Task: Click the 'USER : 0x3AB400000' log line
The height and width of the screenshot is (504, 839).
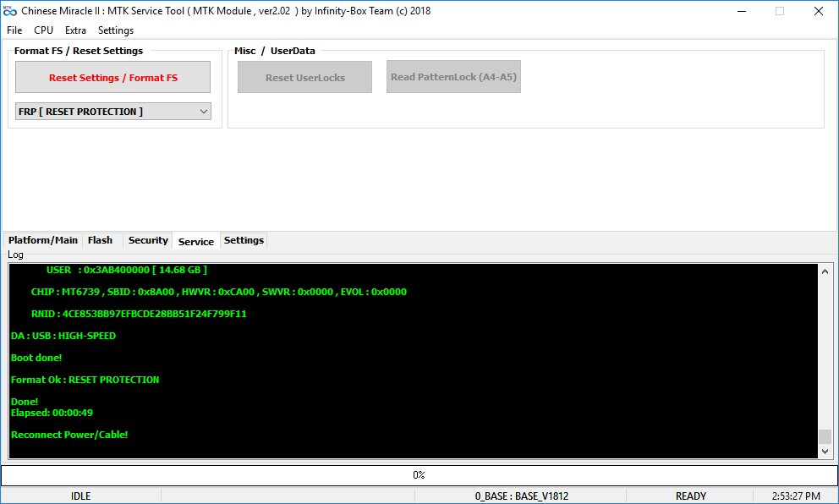Action: tap(127, 271)
